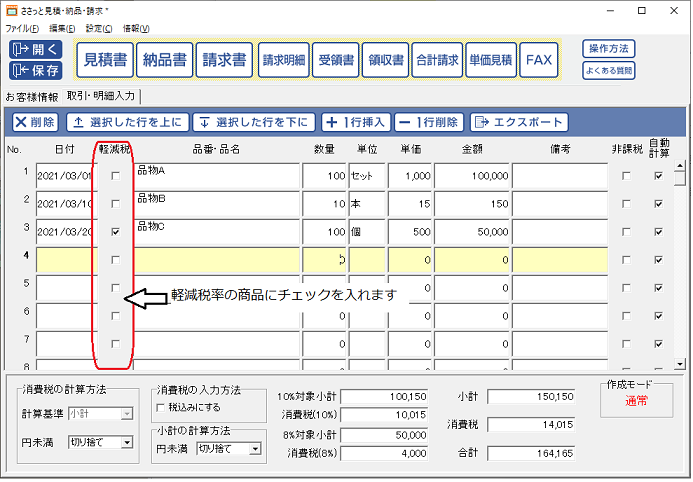Screen dimensions: 693x482
Task: Select the 見積書 document button
Action: [104, 60]
